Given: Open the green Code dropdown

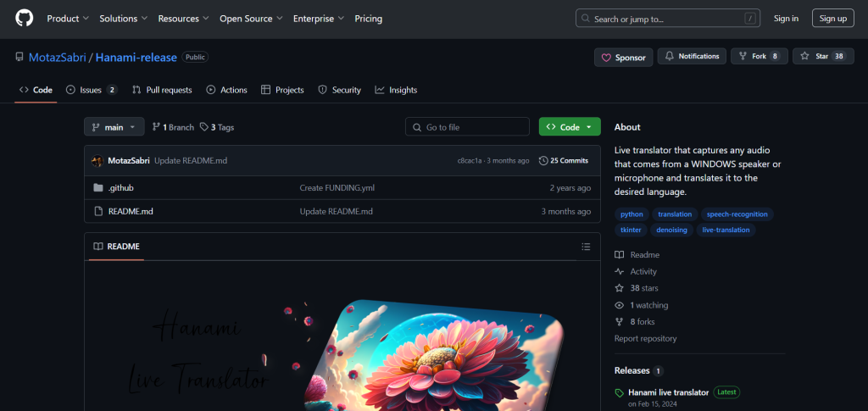Looking at the screenshot, I should 569,127.
